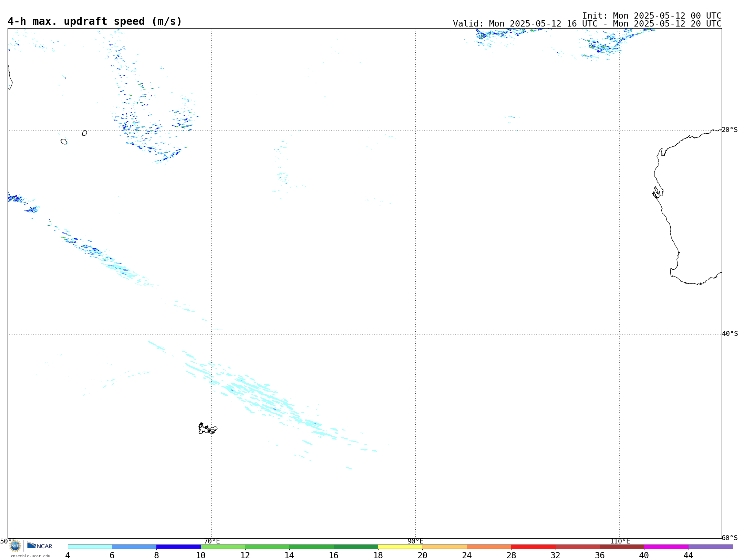Click the Mauritius island outline near 20°S
Viewport: 744px width, 560px height.
(84, 133)
